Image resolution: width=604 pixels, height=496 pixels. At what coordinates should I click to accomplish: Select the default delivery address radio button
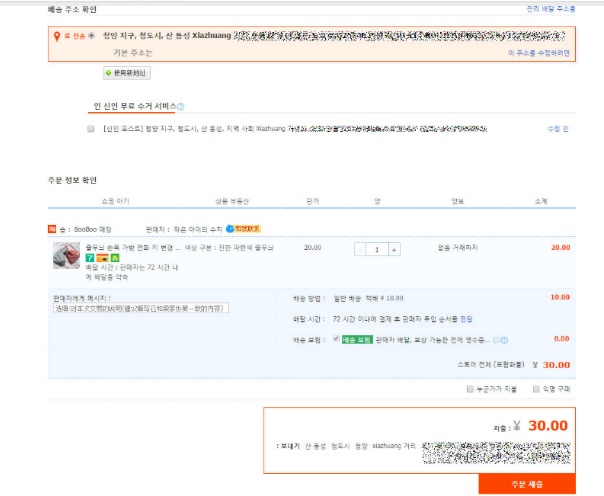tap(91, 36)
